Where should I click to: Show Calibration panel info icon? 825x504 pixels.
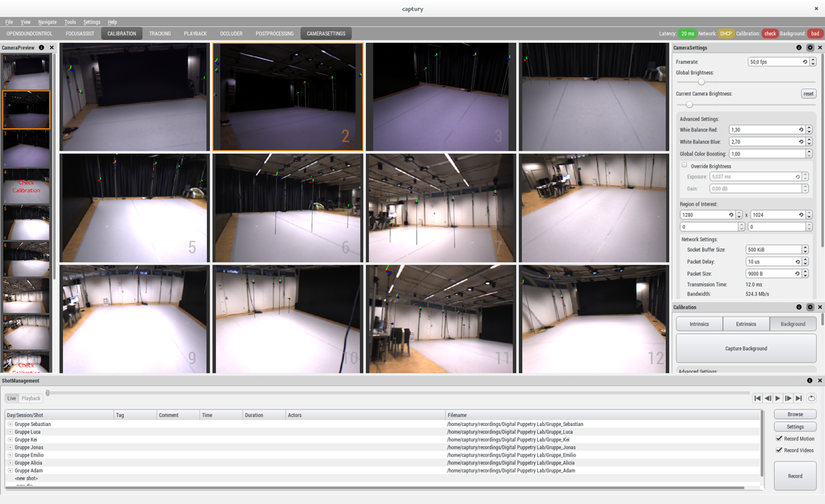point(799,307)
